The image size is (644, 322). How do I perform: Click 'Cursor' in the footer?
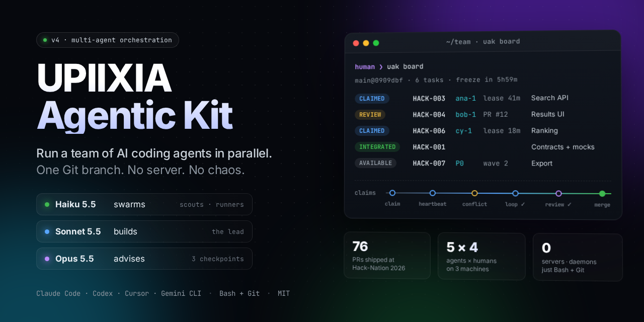(137, 293)
